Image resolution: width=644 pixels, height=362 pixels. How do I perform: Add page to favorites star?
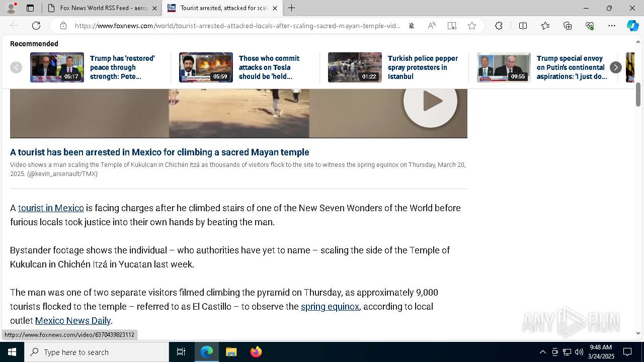tap(472, 26)
